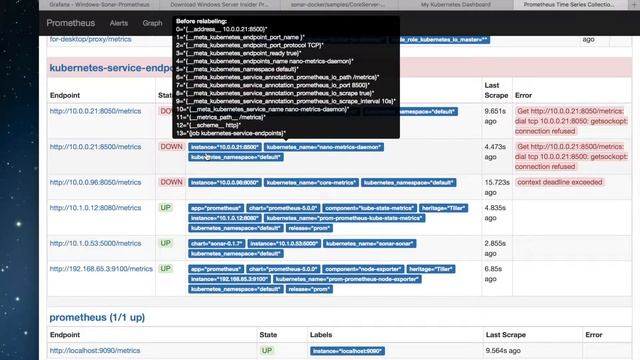Open endpoint http://10.0.0.21:8500/metrics
This screenshot has width=640, height=360.
[96, 147]
